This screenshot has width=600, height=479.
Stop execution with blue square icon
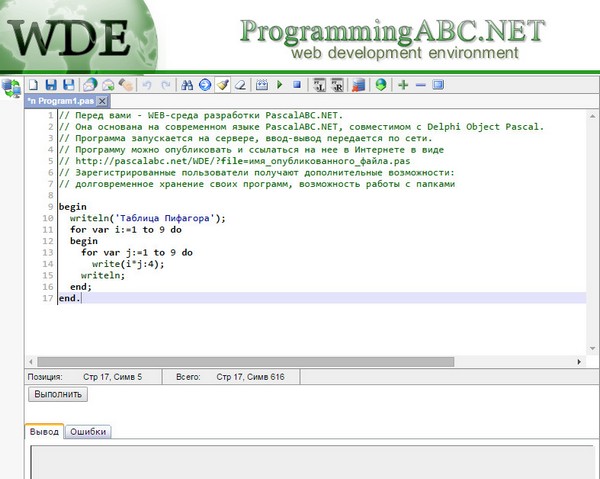click(297, 85)
